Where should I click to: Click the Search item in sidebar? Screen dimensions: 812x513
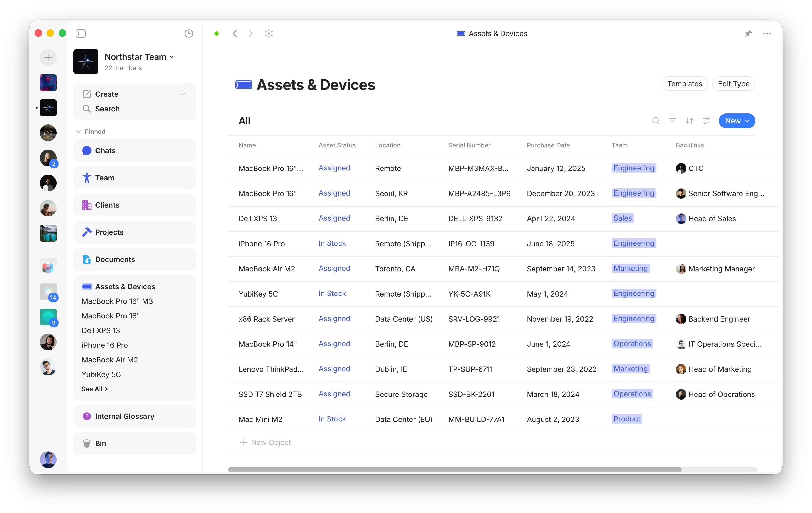[134, 109]
